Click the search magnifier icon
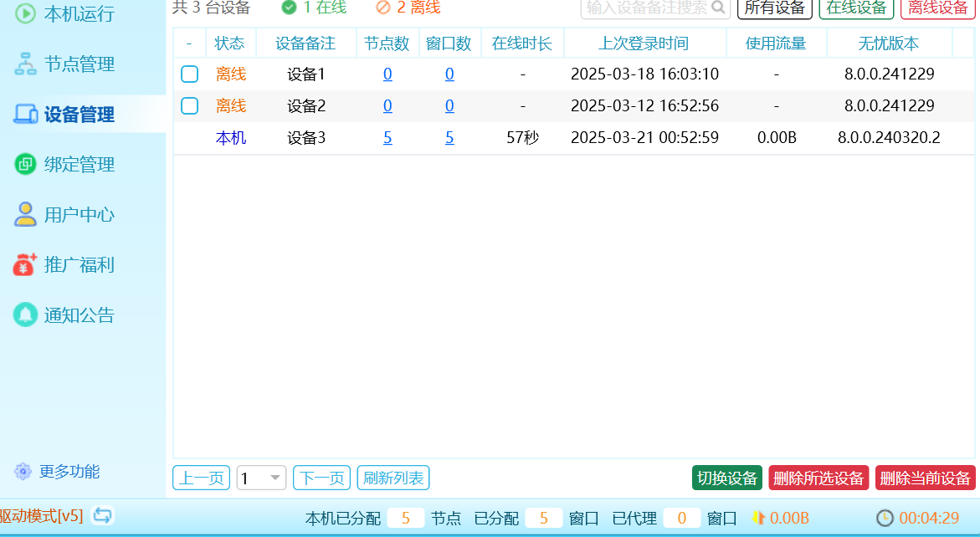The width and height of the screenshot is (980, 537). click(718, 8)
